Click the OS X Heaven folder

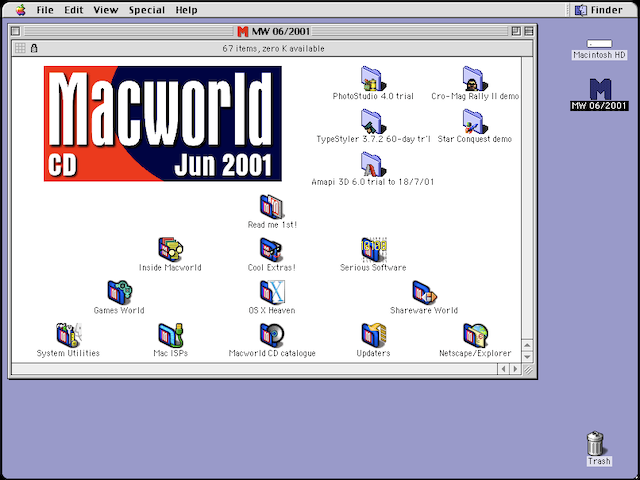pos(272,293)
